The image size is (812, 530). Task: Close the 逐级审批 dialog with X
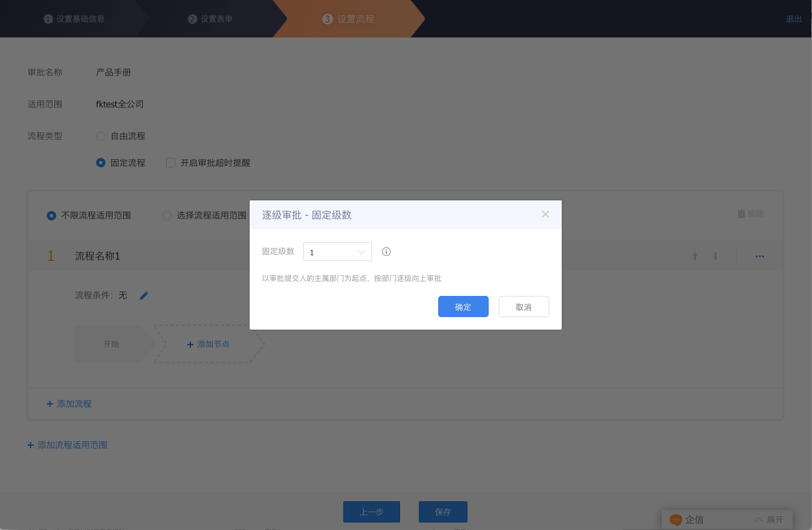click(x=545, y=214)
